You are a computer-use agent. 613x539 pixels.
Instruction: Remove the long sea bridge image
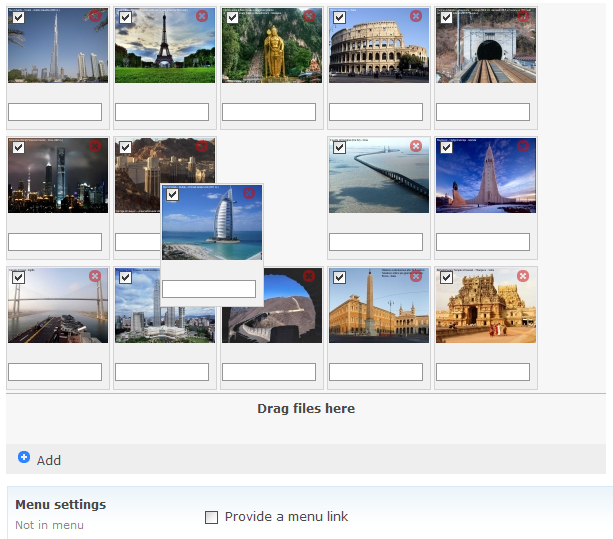416,146
